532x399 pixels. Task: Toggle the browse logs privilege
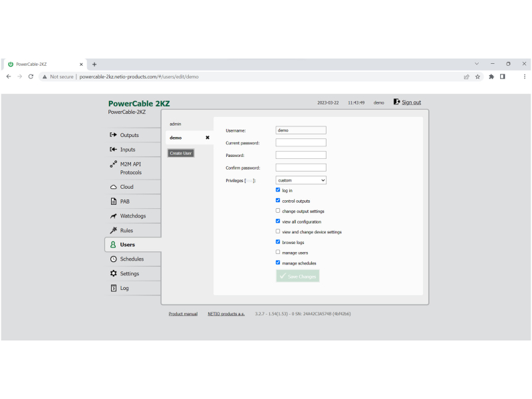coord(278,242)
